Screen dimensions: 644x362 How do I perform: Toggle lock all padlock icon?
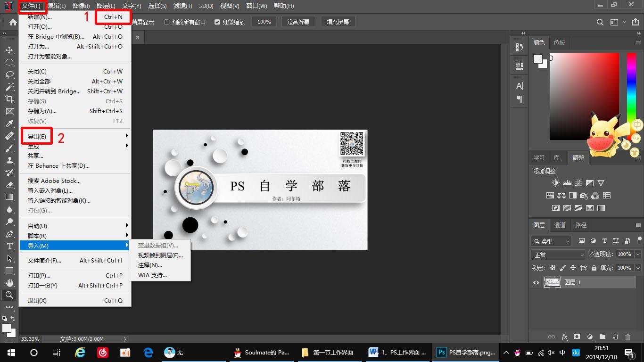594,268
